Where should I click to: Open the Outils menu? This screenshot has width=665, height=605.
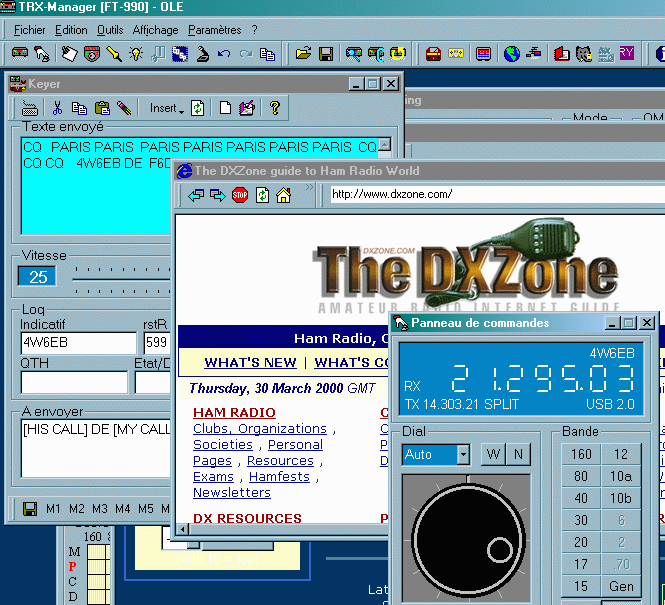coord(110,30)
